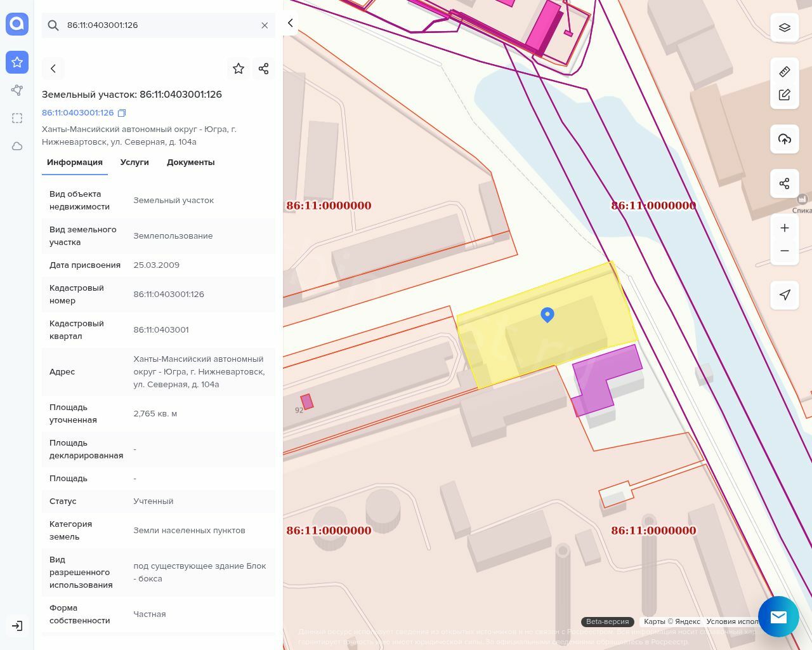
Task: Open the Документы tab
Action: click(190, 162)
